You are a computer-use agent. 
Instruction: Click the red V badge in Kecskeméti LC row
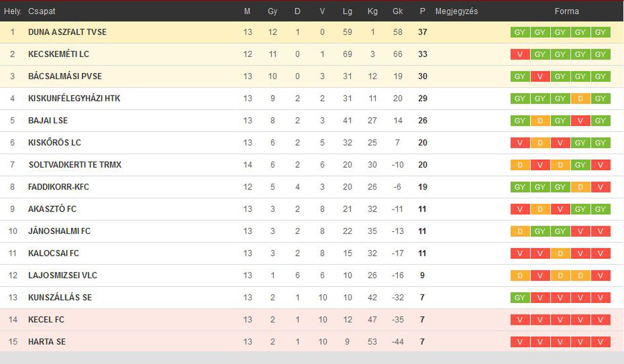pos(520,54)
